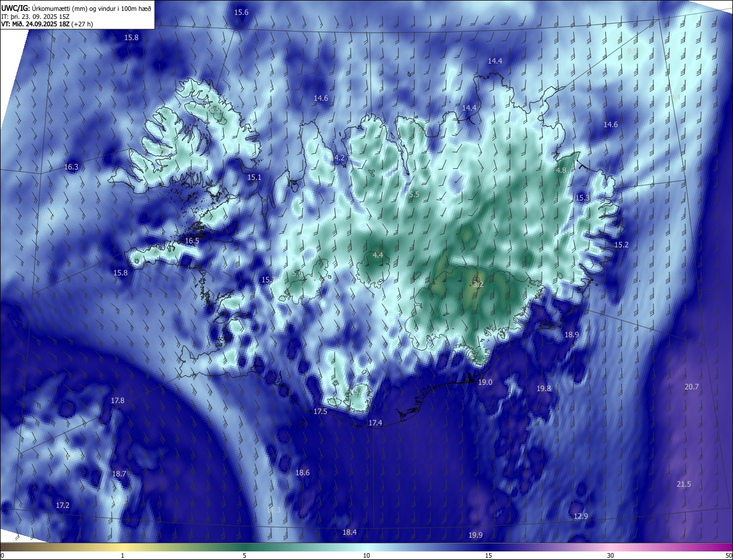Viewport: 733px width, 560px height.
Task: Click the title 'Úrkomumætti (mm) og vindur i 100m hæð'
Action: [x=92, y=8]
